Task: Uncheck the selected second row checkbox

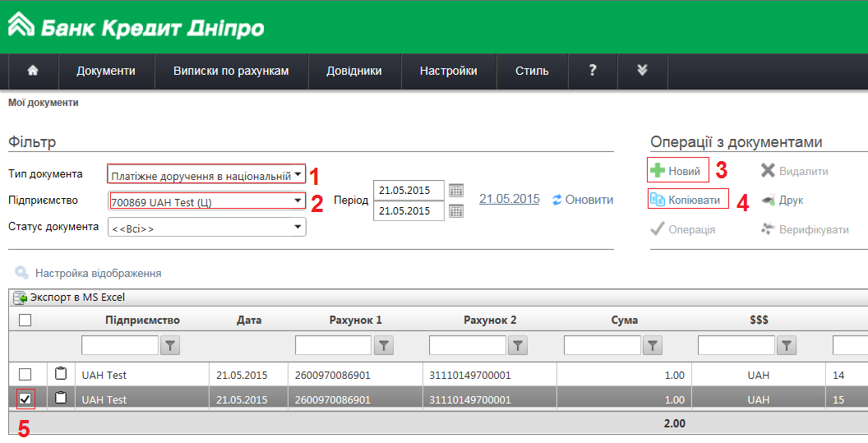Action: point(25,399)
